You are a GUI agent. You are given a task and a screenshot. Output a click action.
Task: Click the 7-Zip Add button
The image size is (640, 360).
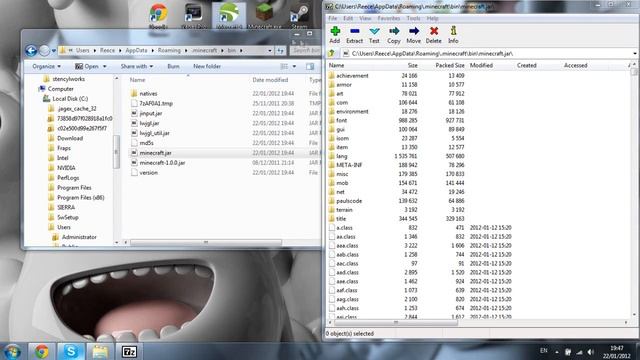335,35
